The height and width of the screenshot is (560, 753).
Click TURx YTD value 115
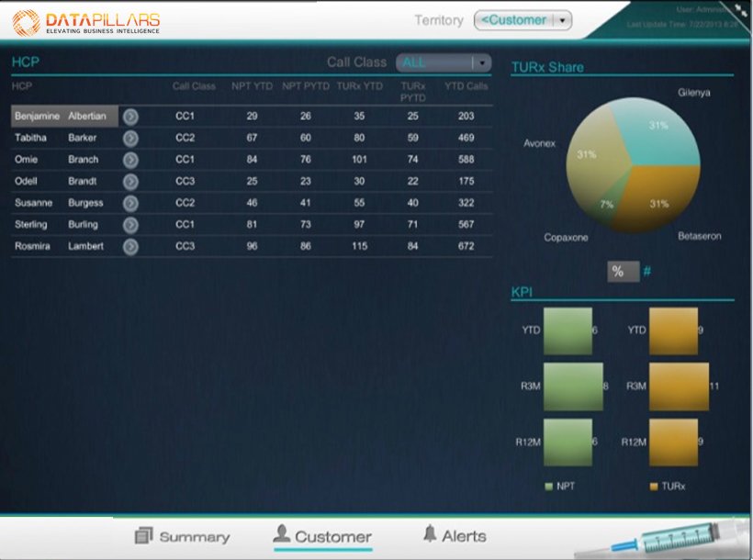359,246
